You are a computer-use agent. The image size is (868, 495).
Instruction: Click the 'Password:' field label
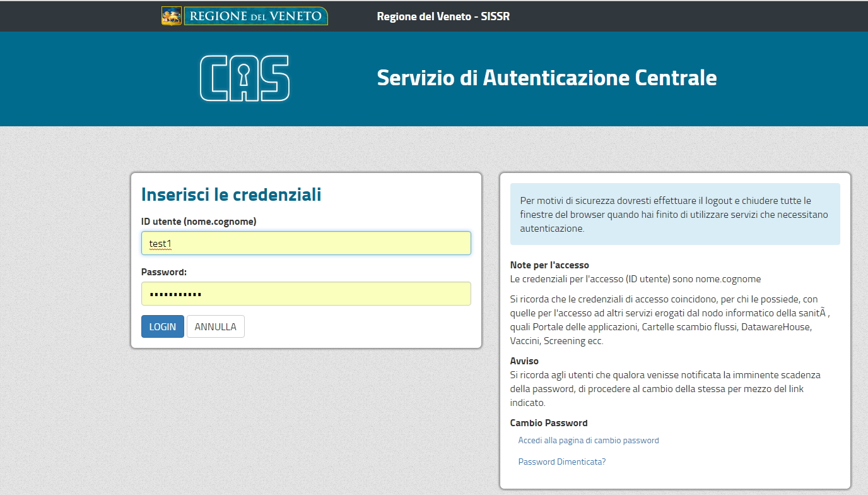[x=164, y=272]
